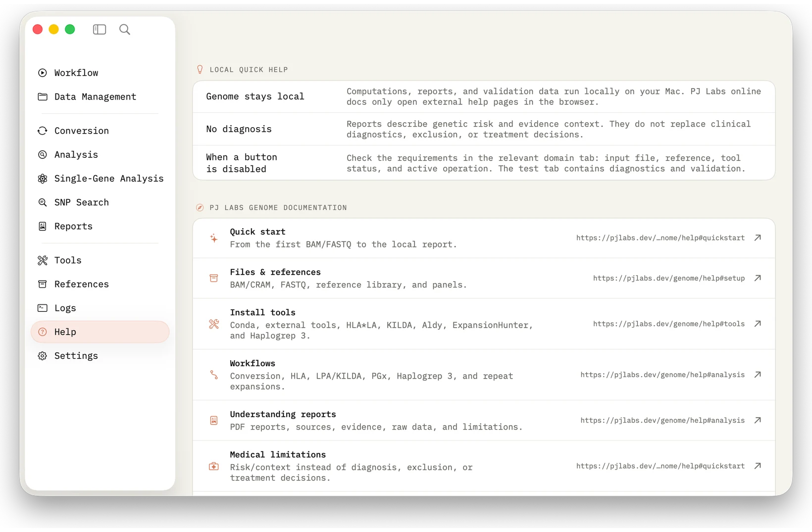Click the Single-Gene Analysis atom icon

pos(43,178)
